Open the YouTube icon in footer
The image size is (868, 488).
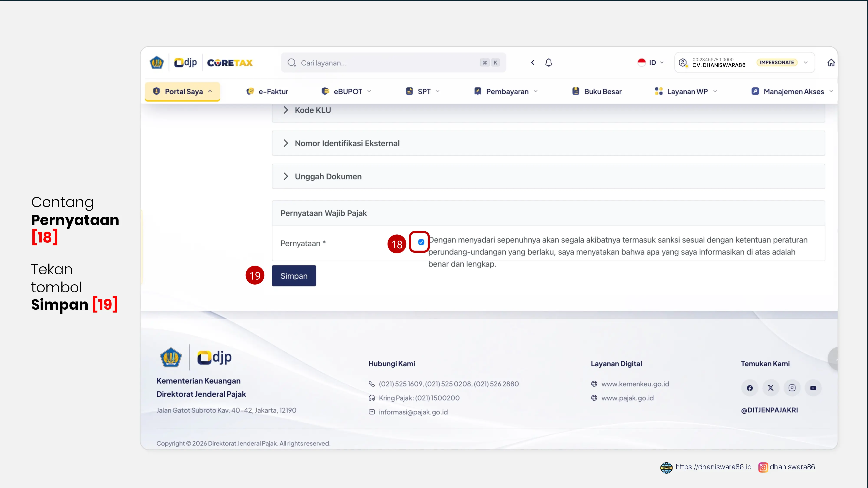click(813, 388)
